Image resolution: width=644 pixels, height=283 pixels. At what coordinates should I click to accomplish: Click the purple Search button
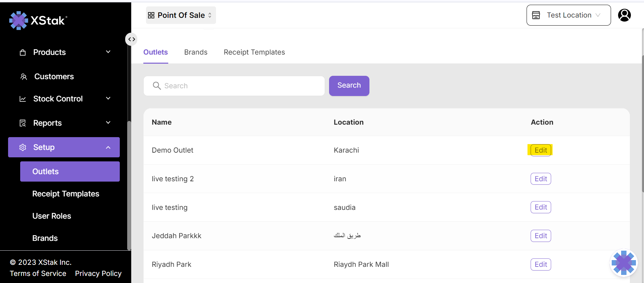click(x=349, y=86)
